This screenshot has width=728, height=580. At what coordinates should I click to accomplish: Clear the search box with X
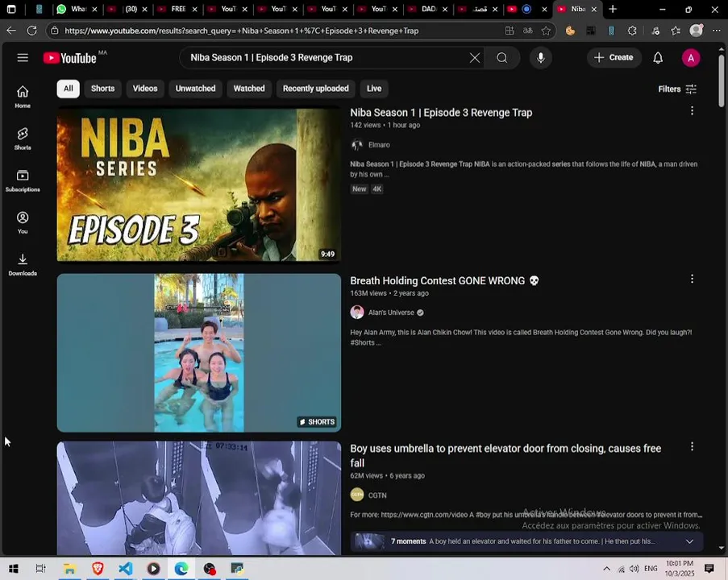tap(475, 58)
